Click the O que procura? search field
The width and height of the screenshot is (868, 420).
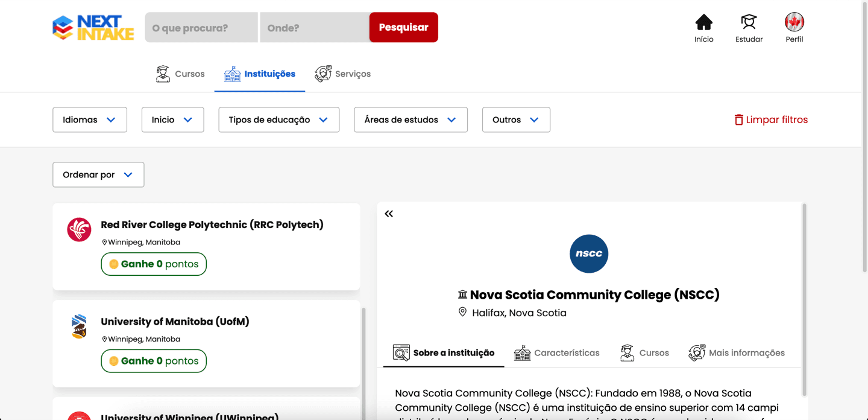[201, 27]
